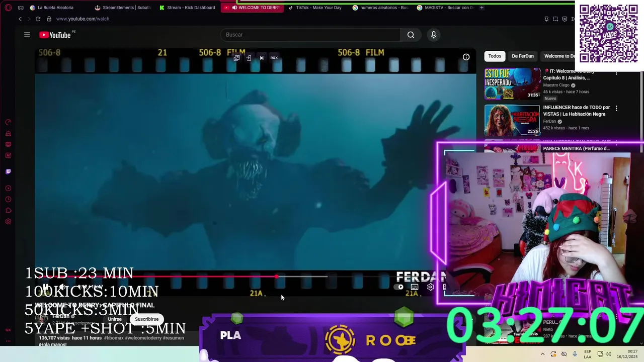Change the ESP LAA keyboard language
Screen dimensions: 644x362
point(588,354)
